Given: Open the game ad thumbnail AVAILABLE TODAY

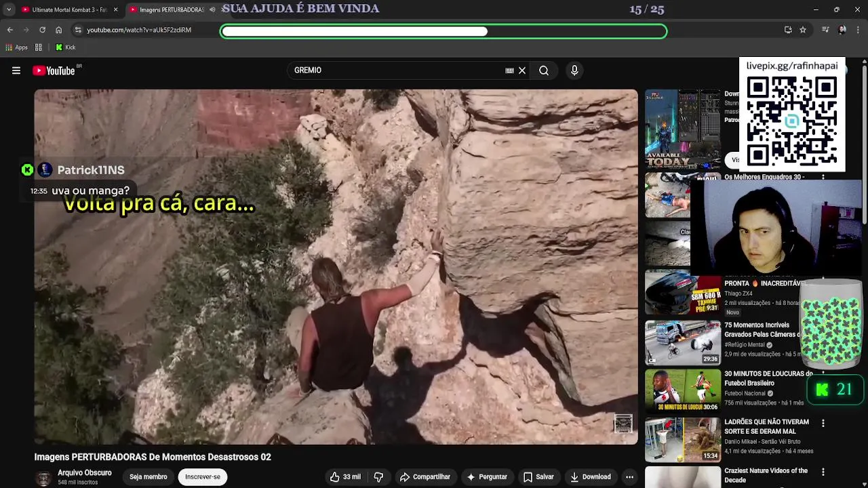Looking at the screenshot, I should [683, 129].
